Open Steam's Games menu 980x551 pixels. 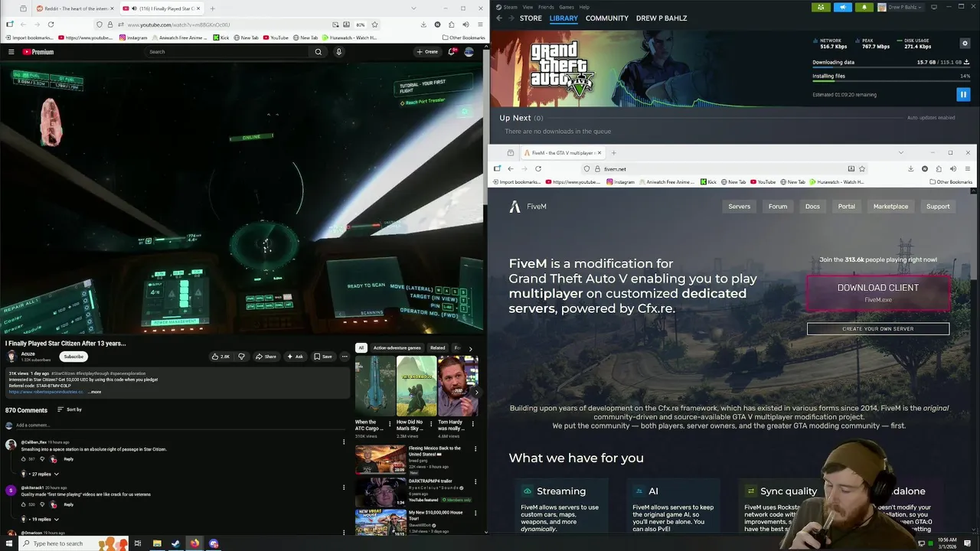pos(567,7)
